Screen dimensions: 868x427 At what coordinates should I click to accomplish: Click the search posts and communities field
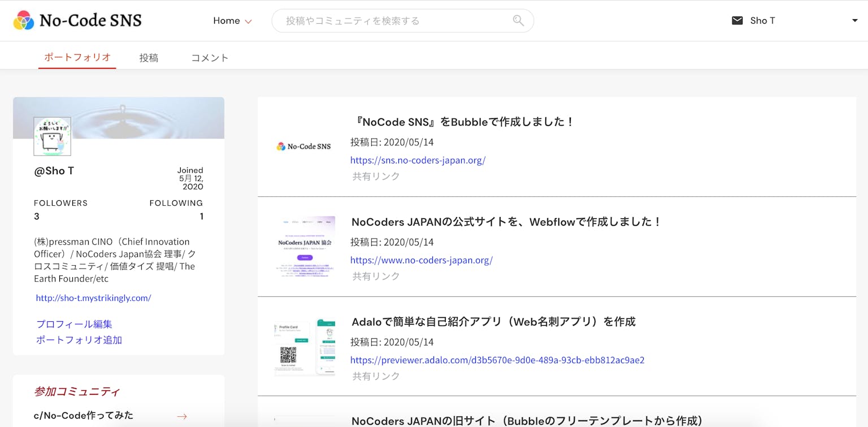coord(396,21)
